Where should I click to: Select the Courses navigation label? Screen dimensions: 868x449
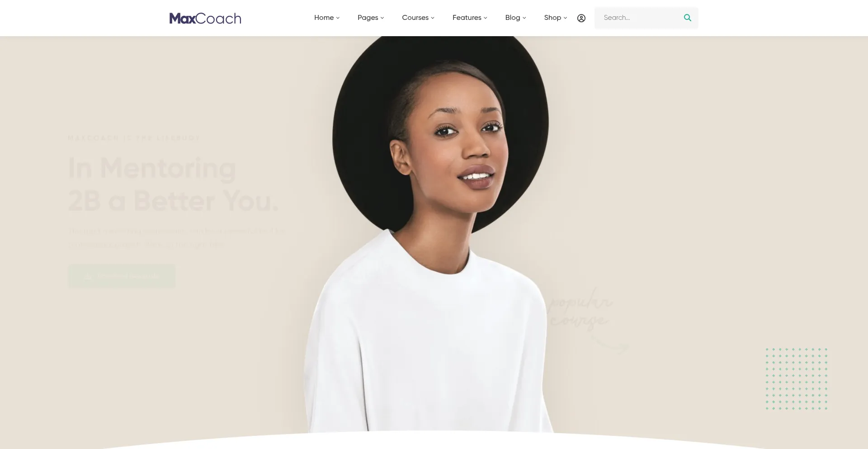[x=415, y=18]
